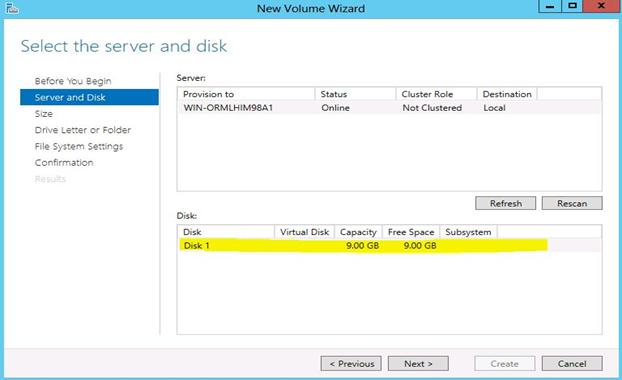Select the Disk 1 row
This screenshot has width=622, height=380.
point(390,246)
